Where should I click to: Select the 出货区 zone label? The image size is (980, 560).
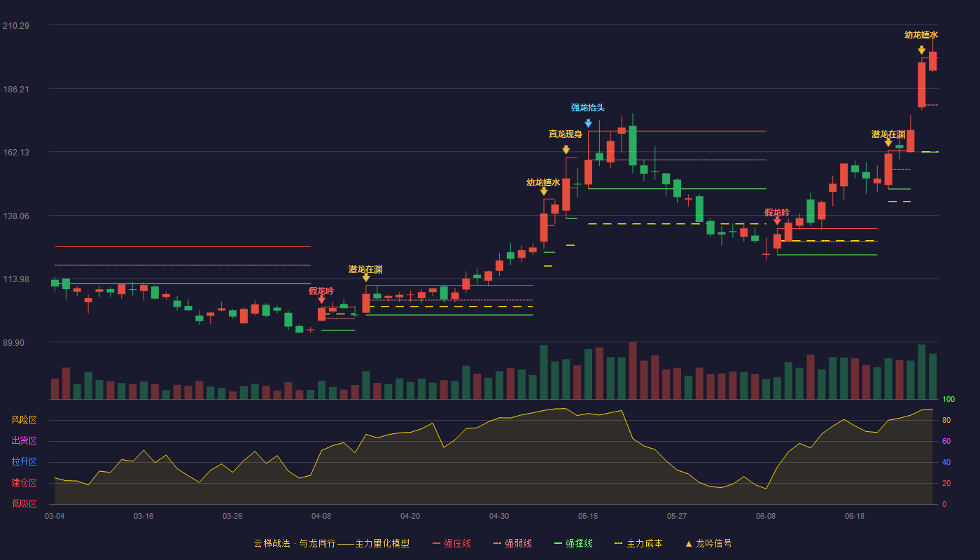point(24,441)
